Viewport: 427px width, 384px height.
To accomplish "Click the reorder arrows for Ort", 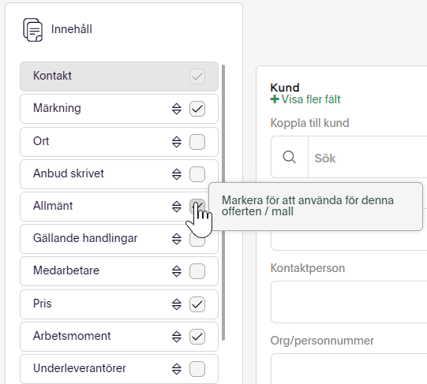I will (x=177, y=142).
